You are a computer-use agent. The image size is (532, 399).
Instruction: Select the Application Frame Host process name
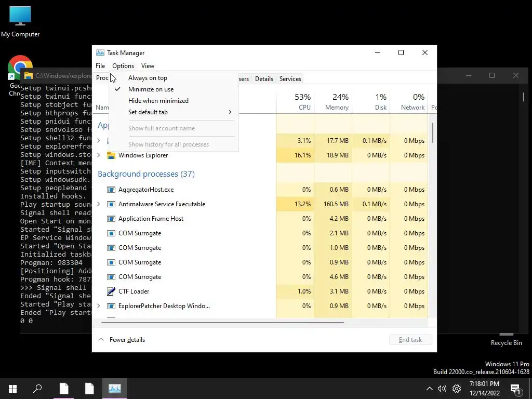click(151, 219)
